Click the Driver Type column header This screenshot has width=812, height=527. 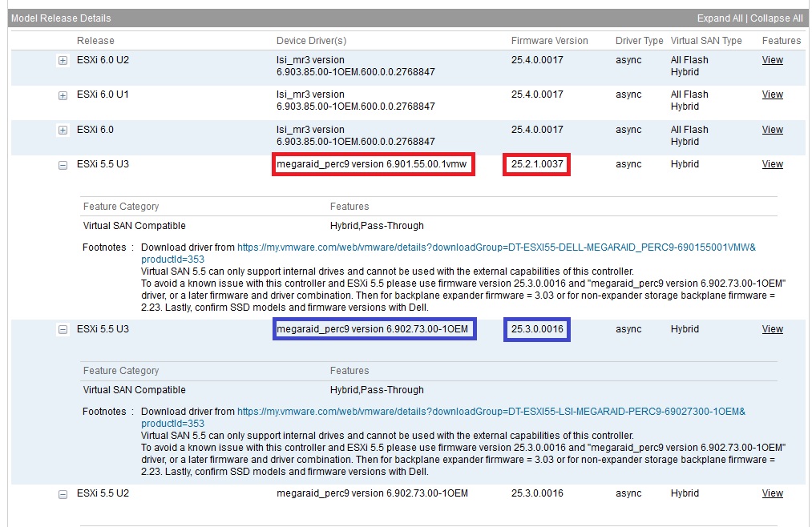point(639,40)
